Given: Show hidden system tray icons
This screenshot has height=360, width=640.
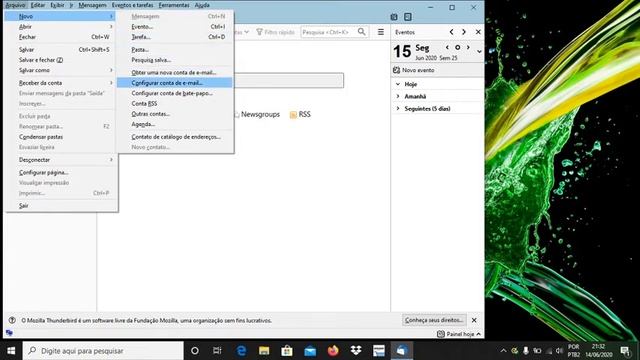Looking at the screenshot, I should tap(503, 351).
